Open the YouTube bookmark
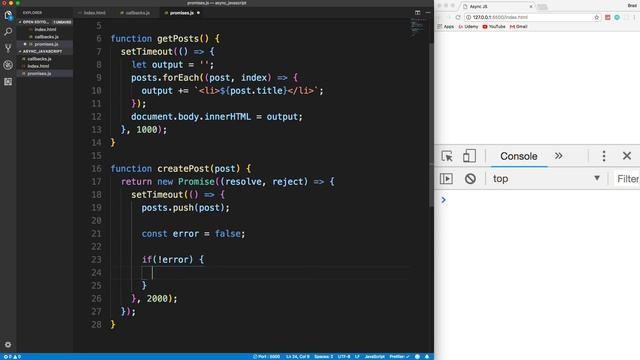Screen dimensions: 640x360 click(x=494, y=27)
